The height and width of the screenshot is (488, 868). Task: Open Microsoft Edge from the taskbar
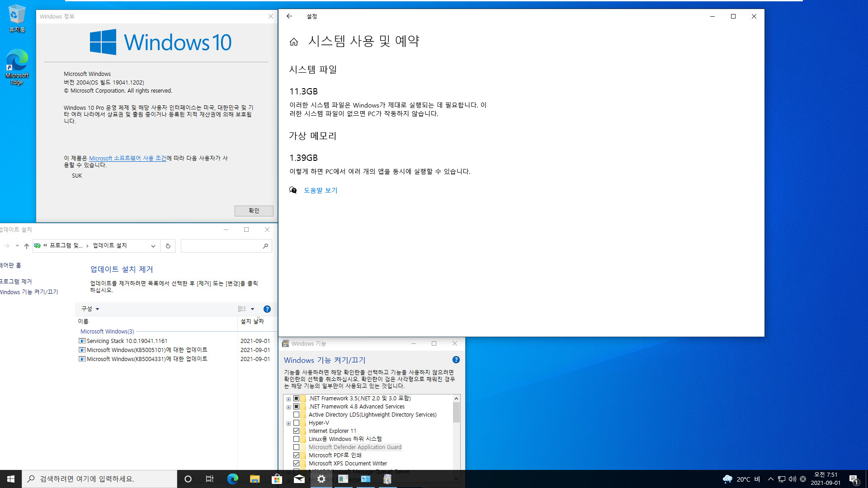point(232,479)
